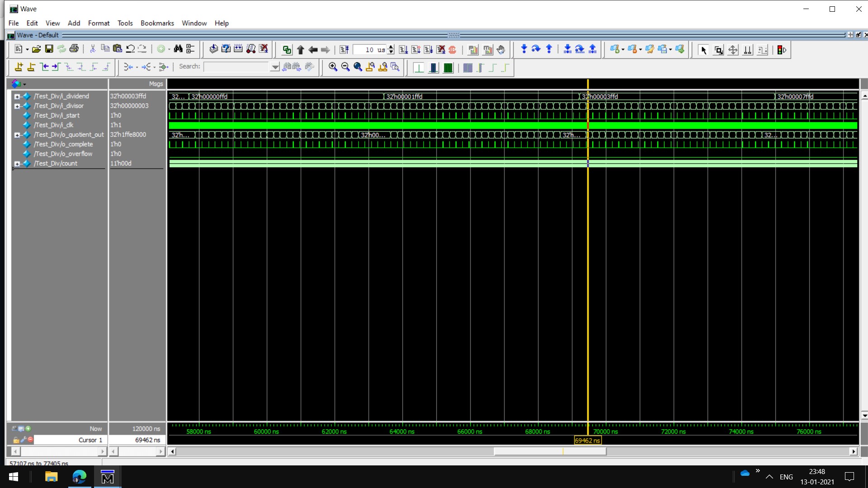
Task: Toggle the Zoom Mode tool button
Action: coord(718,50)
